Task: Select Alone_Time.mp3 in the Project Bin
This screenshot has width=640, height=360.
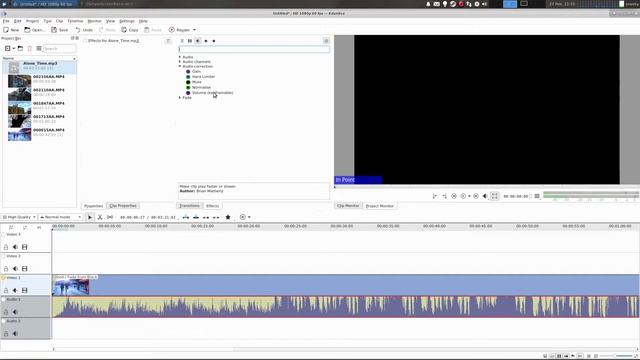Action: pos(40,66)
